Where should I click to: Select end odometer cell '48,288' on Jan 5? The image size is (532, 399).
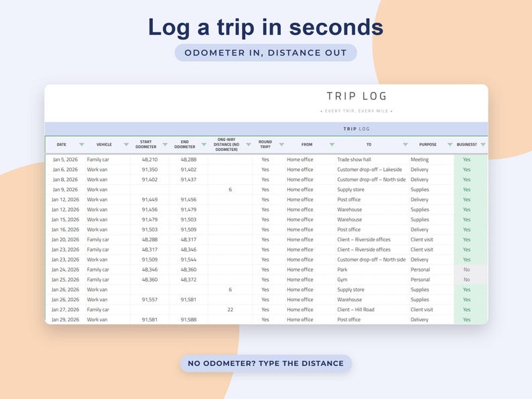click(188, 160)
